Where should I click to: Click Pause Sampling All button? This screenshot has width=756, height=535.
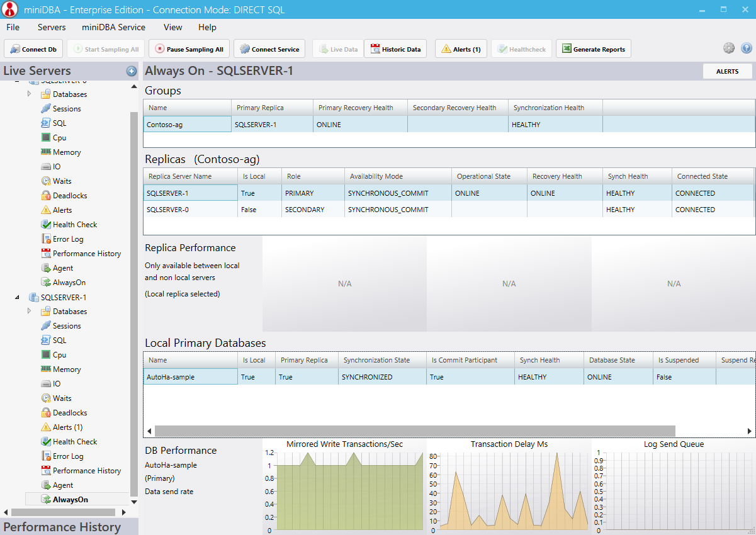(188, 49)
